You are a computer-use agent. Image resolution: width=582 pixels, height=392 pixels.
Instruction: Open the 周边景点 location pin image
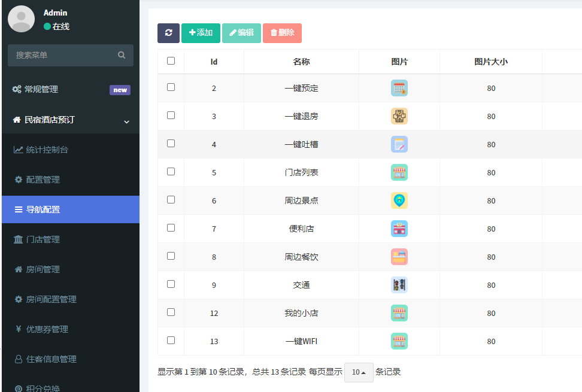[399, 200]
